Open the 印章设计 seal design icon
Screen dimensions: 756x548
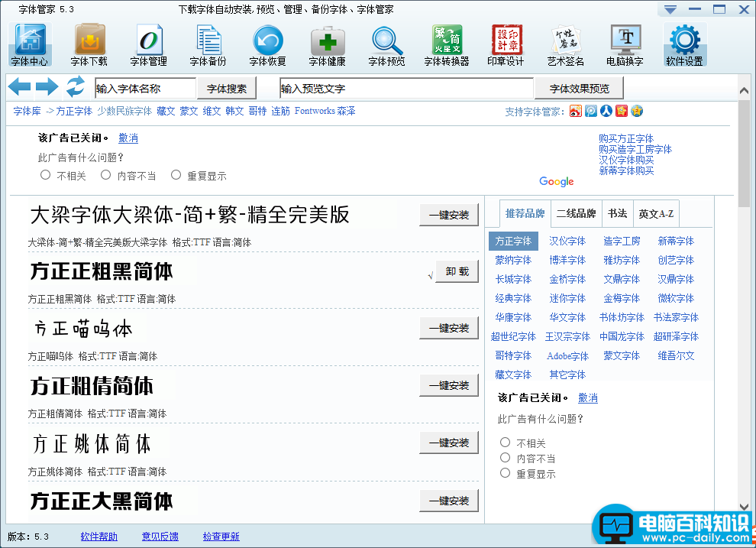[506, 45]
